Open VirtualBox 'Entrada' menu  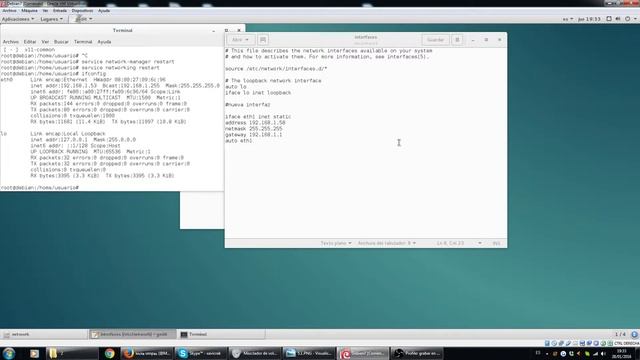point(60,11)
